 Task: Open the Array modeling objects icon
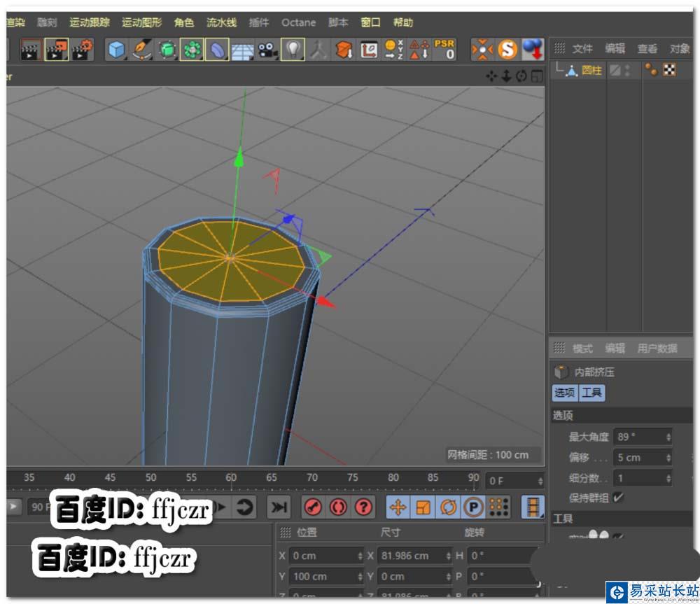pos(192,50)
